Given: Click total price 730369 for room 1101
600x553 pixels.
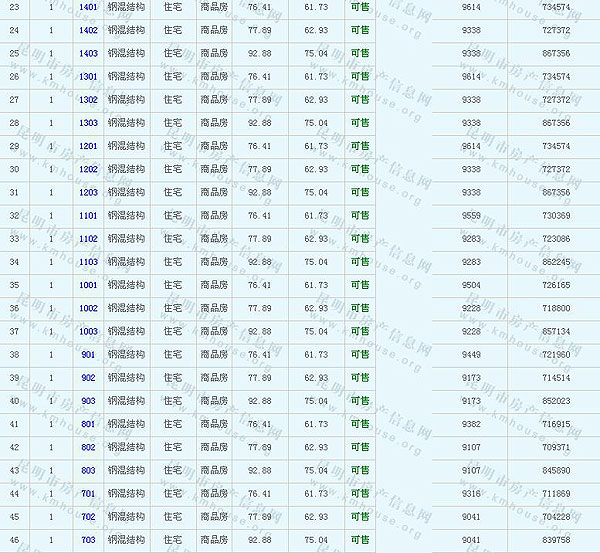Looking at the screenshot, I should [x=555, y=215].
